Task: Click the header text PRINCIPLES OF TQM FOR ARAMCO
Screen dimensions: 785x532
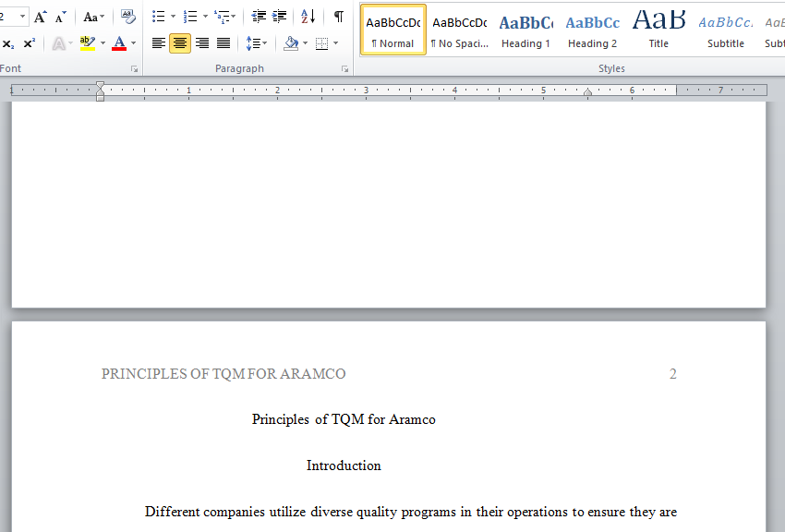Action: pyautogui.click(x=223, y=374)
